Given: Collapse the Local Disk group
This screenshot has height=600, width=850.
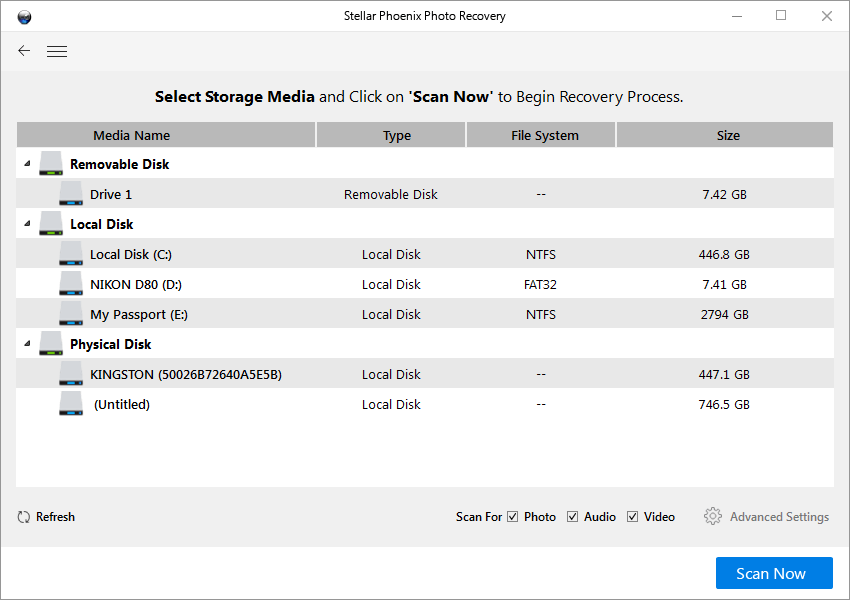Looking at the screenshot, I should pos(27,224).
